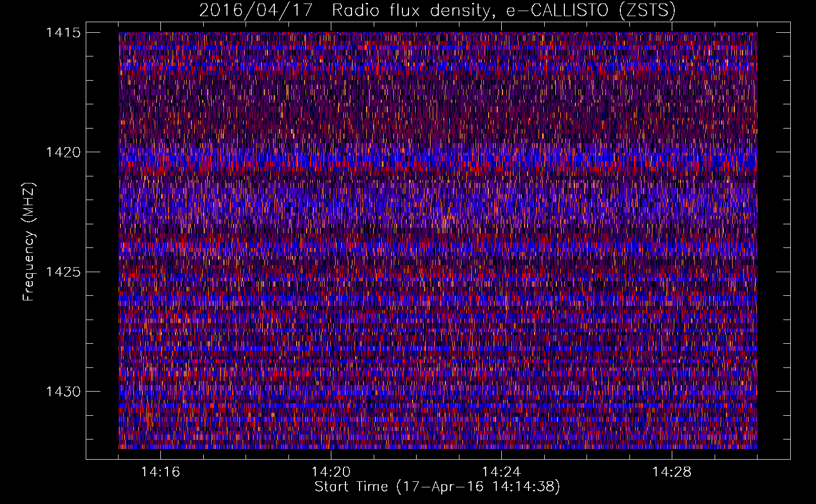The image size is (816, 504).
Task: Click the 'Frequency (MHZ)' axis label
Action: [28, 242]
